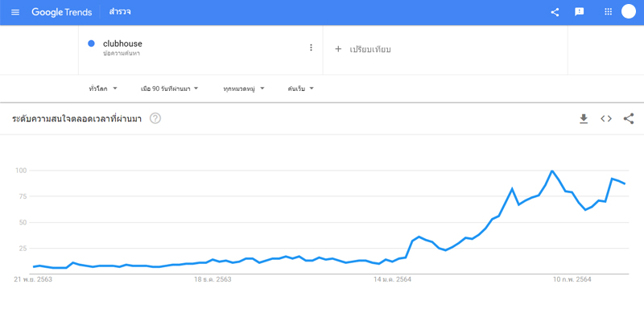The width and height of the screenshot is (644, 309).
Task: Open the clubhouse term options menu
Action: [x=311, y=47]
